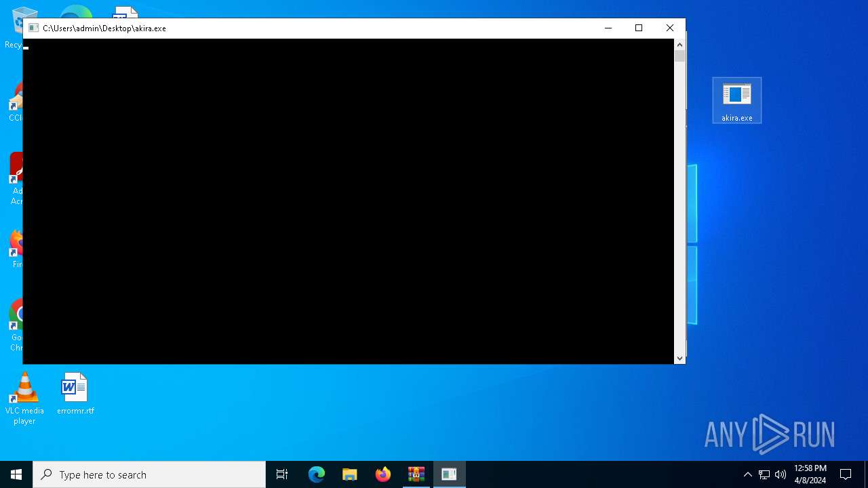Screen dimensions: 868x488
Task: Minimize the akira.exe console window
Action: (608, 28)
